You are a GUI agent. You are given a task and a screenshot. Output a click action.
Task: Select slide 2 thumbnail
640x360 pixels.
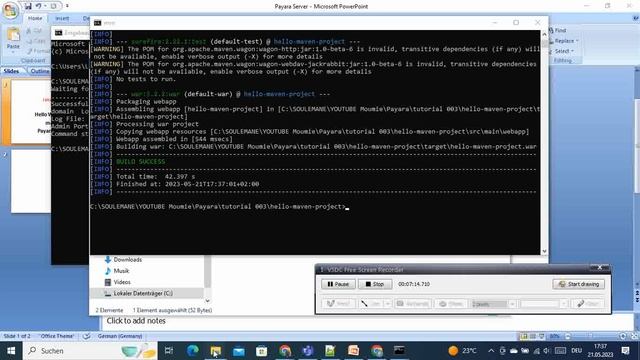coord(31,181)
